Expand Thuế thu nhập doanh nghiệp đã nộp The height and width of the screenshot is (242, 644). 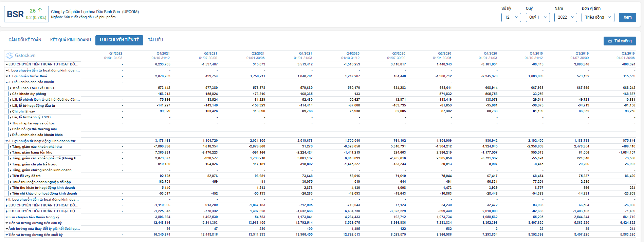tap(11, 182)
